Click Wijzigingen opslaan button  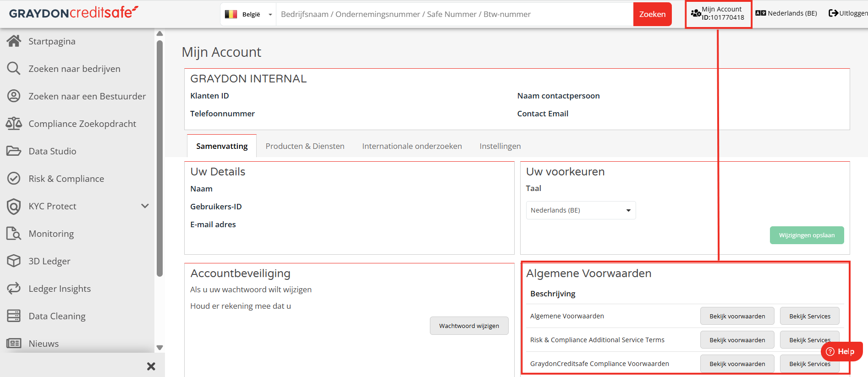point(807,235)
